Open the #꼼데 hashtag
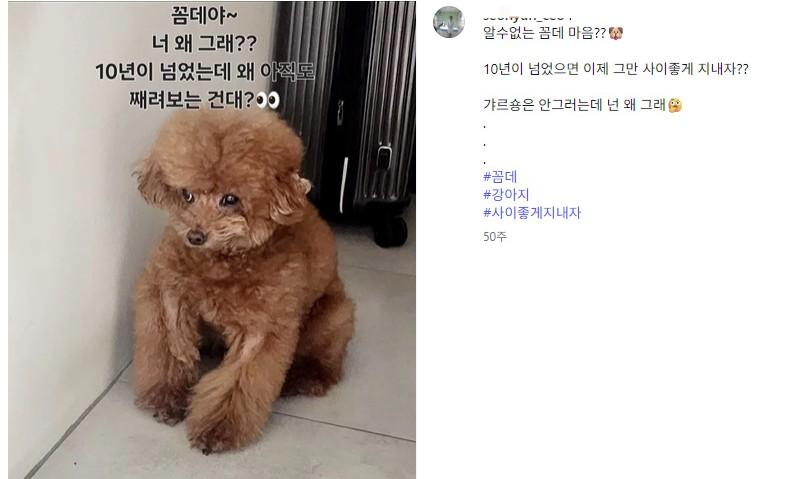This screenshot has width=807, height=479. 500,176
